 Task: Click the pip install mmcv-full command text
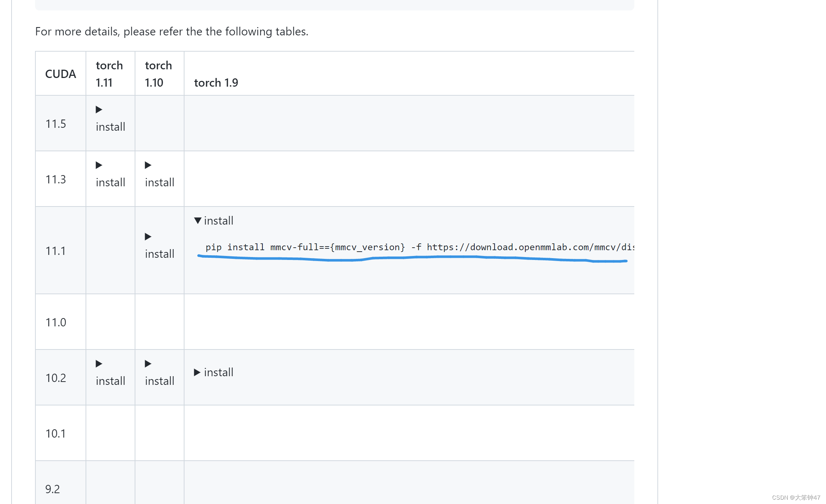pos(419,247)
